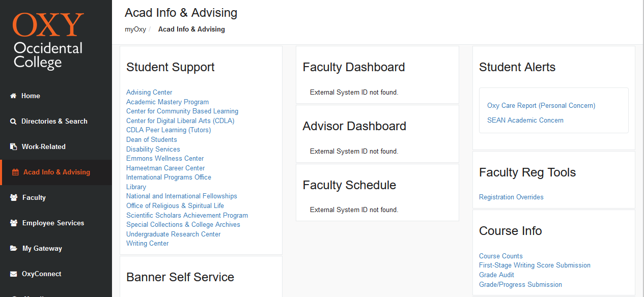Viewport: 644px width, 297px height.
Task: Open the Advising Center link
Action: click(x=149, y=92)
